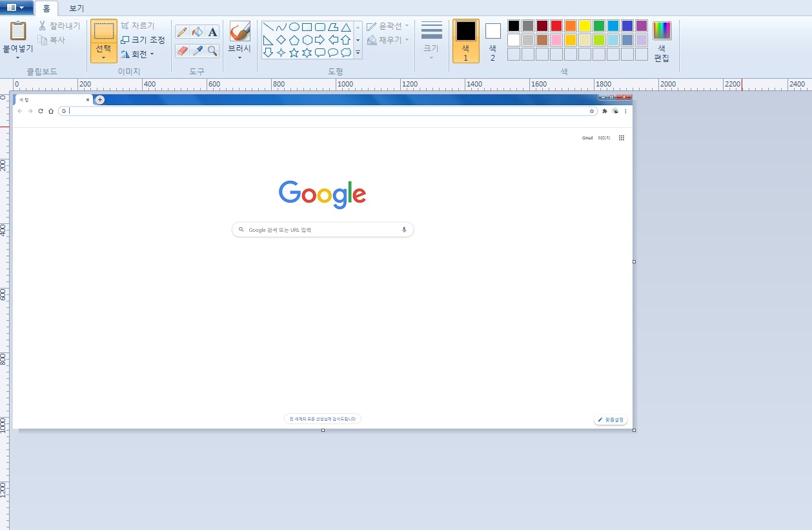Click the Google search box in the canvas

pos(323,230)
